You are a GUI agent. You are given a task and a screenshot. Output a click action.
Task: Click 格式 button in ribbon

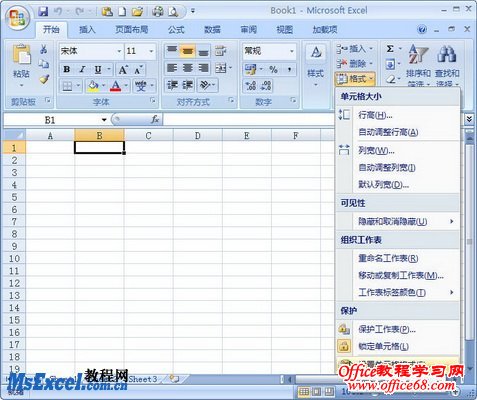[x=355, y=79]
